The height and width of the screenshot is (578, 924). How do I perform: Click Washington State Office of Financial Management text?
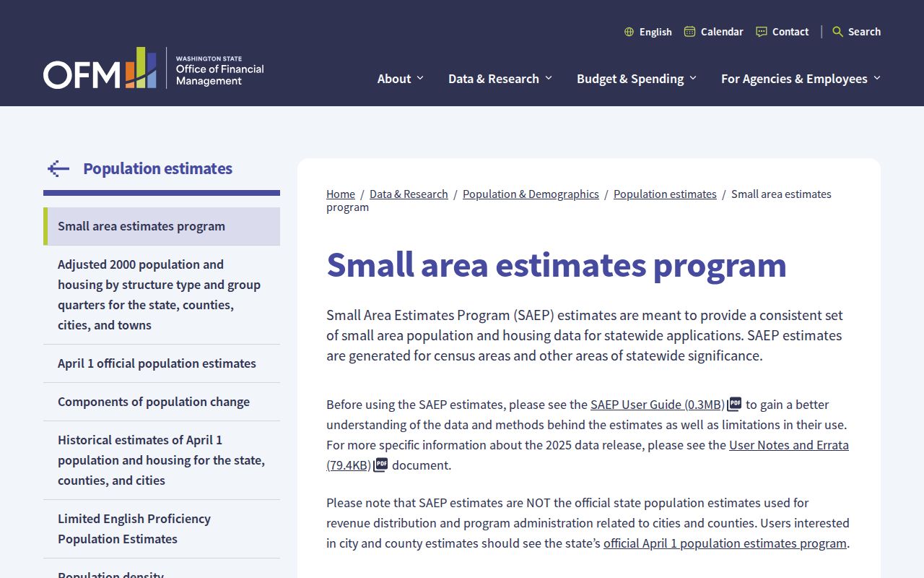point(219,71)
